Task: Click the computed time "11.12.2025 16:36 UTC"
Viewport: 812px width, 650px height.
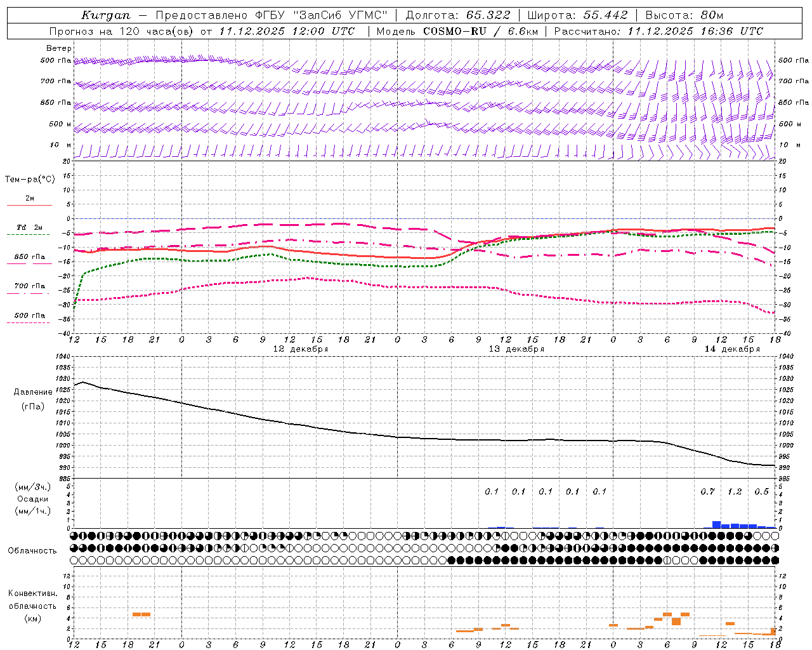Action: pos(695,31)
